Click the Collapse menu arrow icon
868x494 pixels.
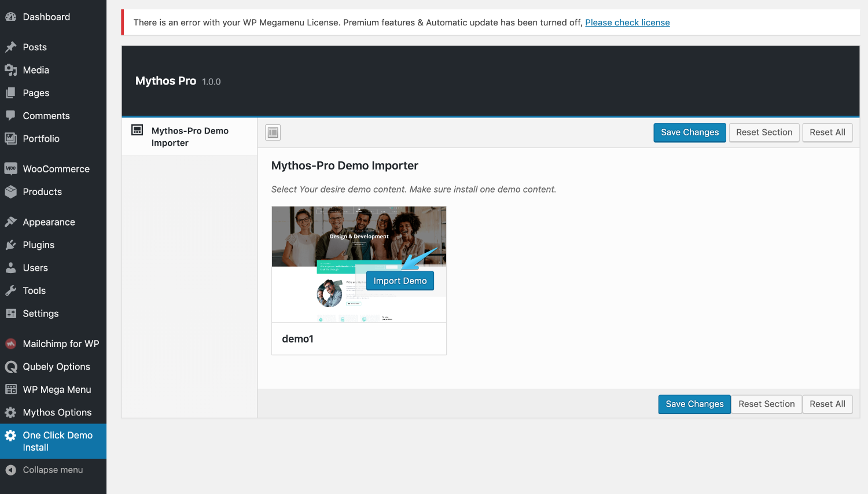pos(10,470)
